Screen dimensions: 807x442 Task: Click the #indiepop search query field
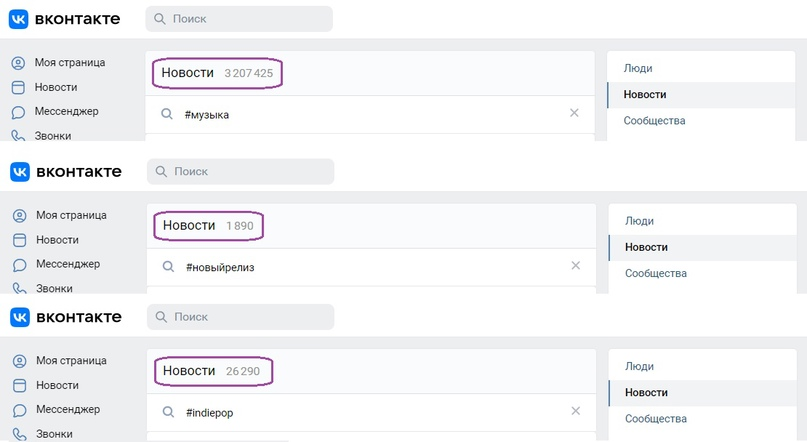[371, 413]
